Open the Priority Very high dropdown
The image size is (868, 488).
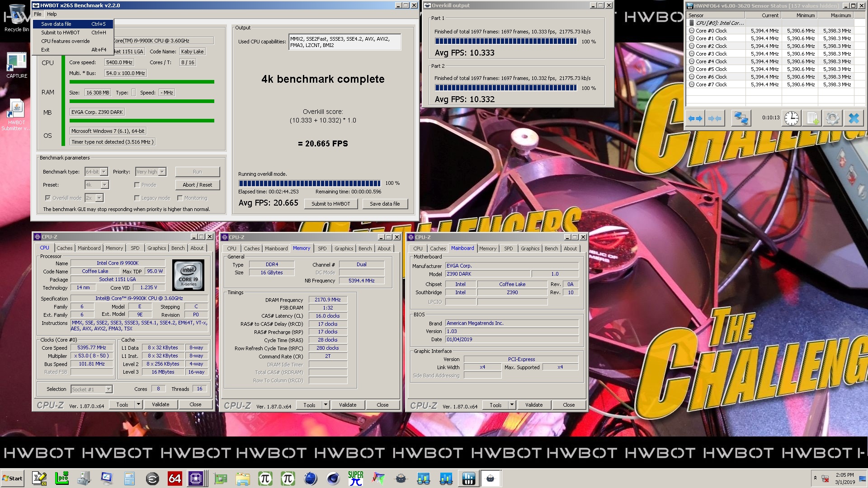(x=151, y=172)
